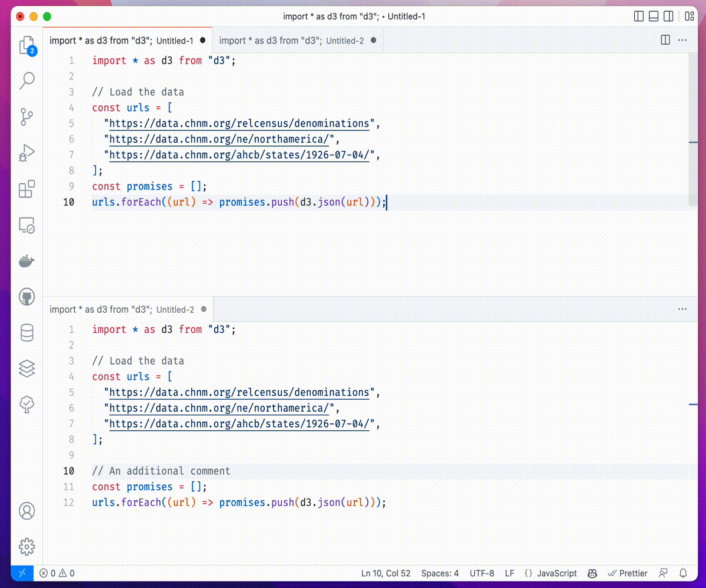Open top editor group More Actions menu

pos(682,40)
